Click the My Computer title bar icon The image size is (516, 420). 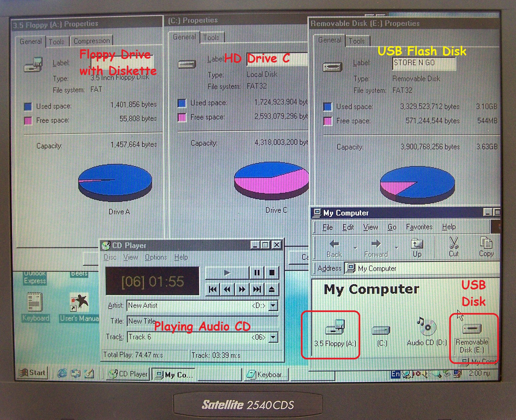pyautogui.click(x=317, y=213)
